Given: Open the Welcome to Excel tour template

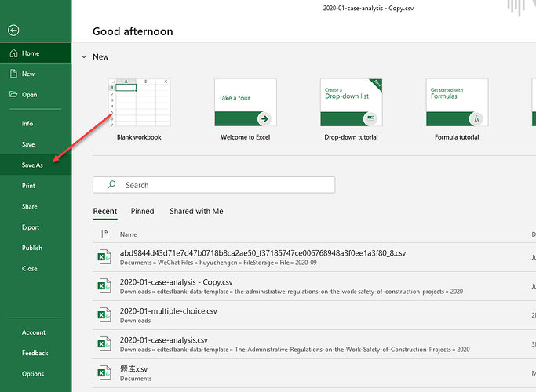Looking at the screenshot, I should [245, 103].
